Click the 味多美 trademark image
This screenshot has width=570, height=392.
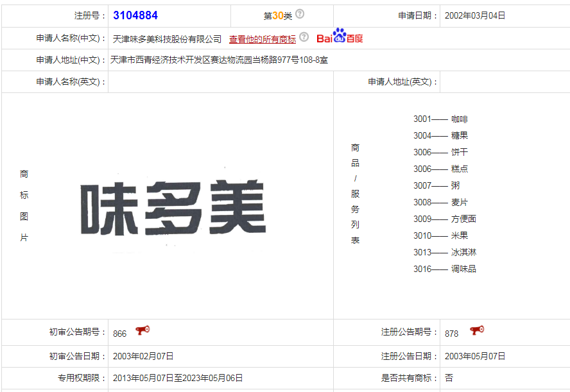(175, 205)
